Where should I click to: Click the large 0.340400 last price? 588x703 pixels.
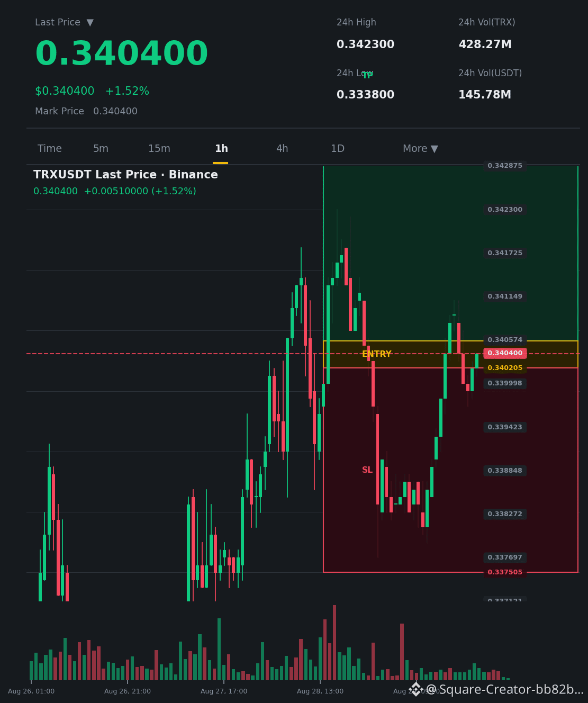click(x=122, y=54)
